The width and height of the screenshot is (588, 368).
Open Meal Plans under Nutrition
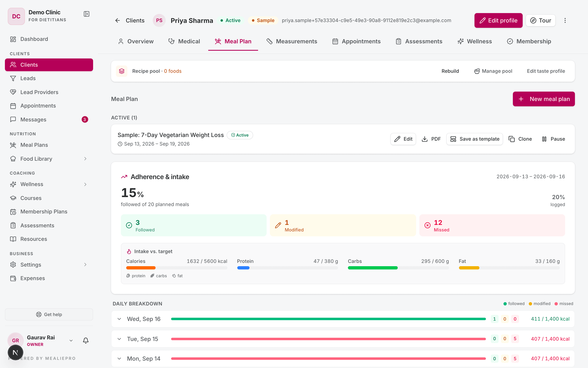49,145
